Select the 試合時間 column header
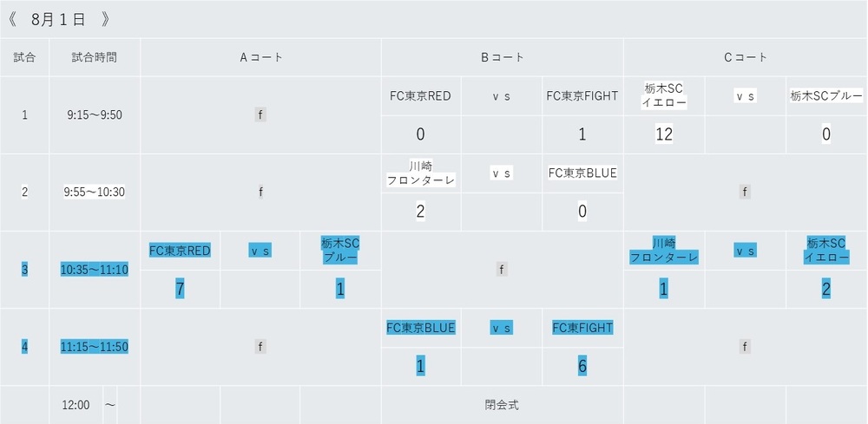This screenshot has width=868, height=424. click(95, 57)
